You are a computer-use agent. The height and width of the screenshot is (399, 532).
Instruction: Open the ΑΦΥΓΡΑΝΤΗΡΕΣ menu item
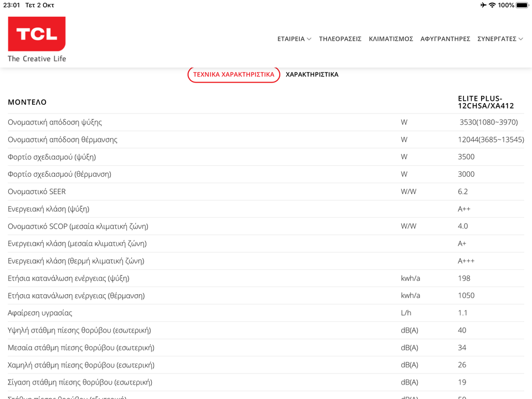click(445, 39)
